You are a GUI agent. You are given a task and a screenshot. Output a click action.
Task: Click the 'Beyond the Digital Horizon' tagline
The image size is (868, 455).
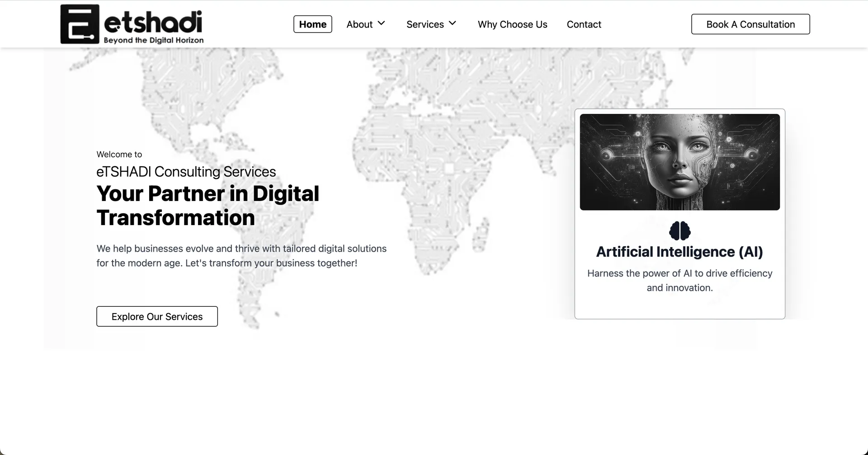point(153,40)
